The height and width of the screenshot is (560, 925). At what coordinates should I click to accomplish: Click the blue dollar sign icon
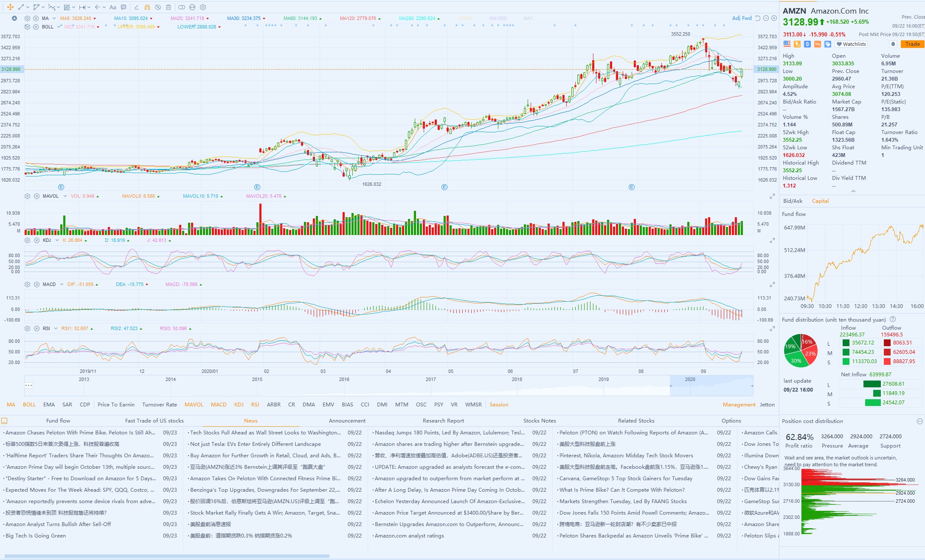807,44
